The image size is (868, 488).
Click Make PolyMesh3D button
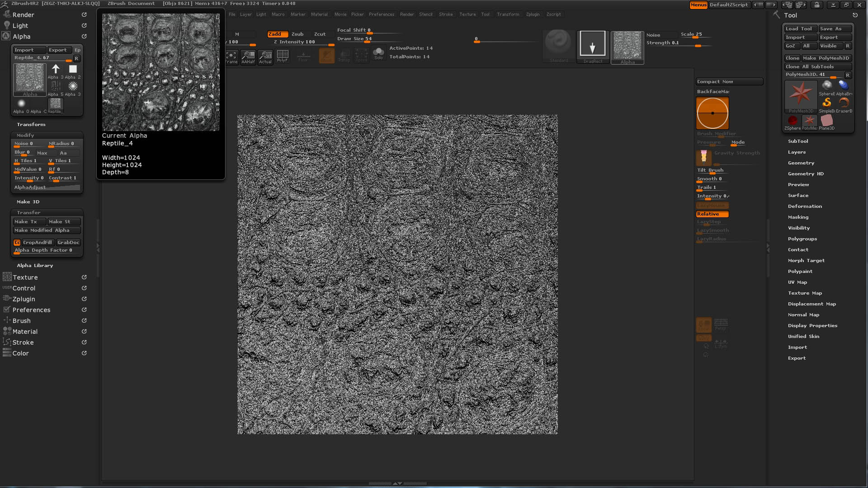[x=826, y=58]
